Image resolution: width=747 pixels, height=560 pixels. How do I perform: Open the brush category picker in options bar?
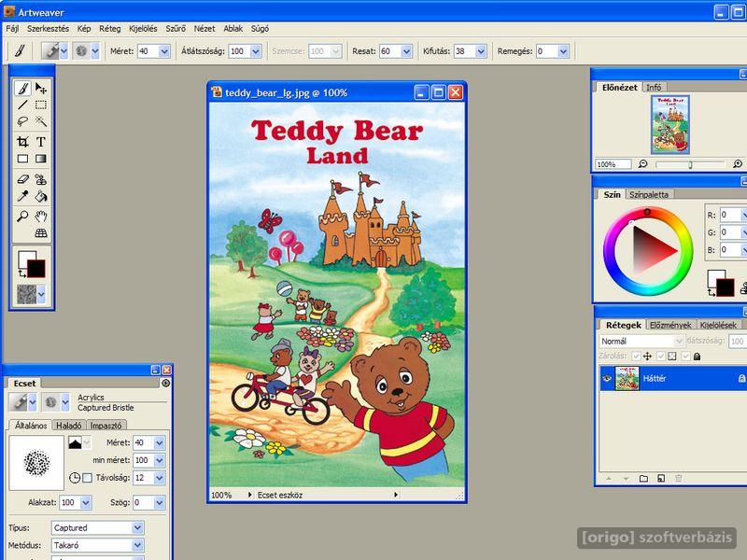coord(63,51)
